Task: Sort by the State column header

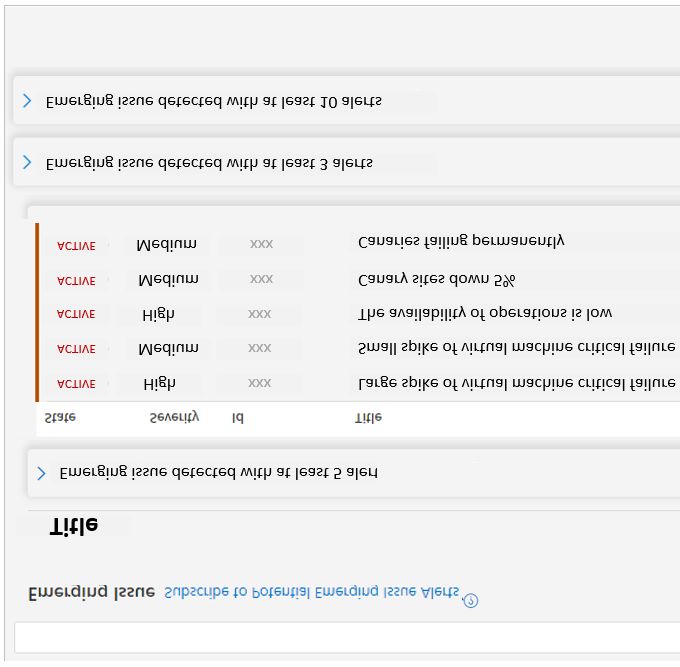Action: click(x=60, y=417)
